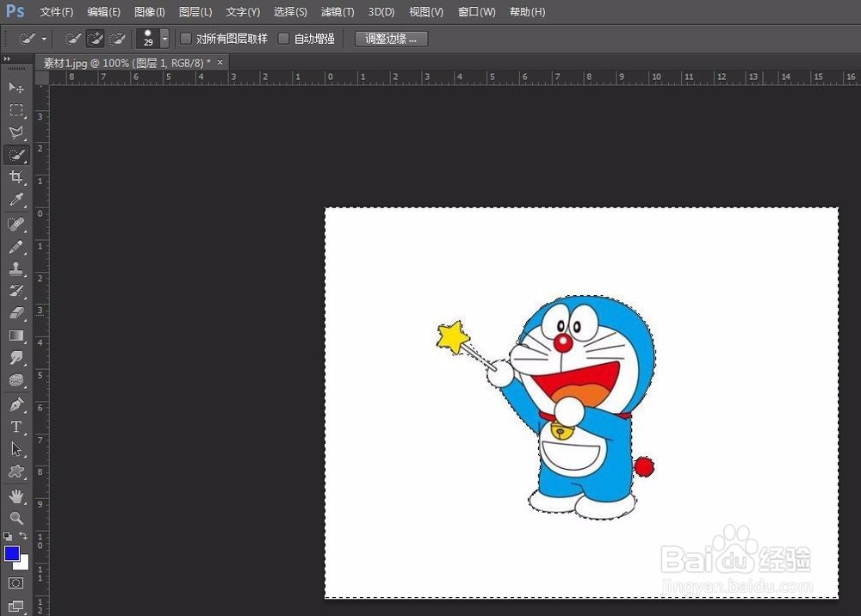
Task: Open the 滤镜(T) menu
Action: [x=338, y=11]
